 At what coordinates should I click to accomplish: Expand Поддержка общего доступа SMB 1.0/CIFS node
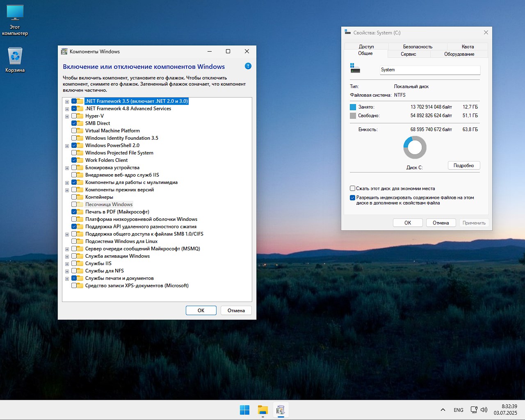coord(67,234)
